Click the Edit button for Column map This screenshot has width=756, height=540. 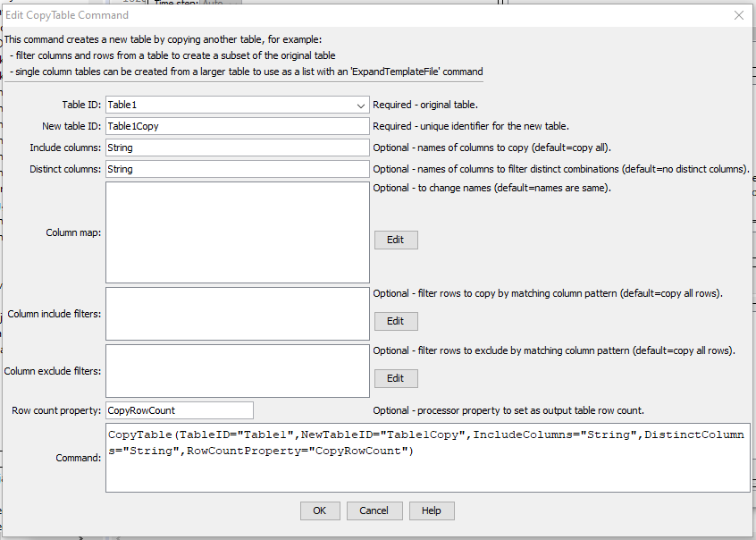(396, 240)
